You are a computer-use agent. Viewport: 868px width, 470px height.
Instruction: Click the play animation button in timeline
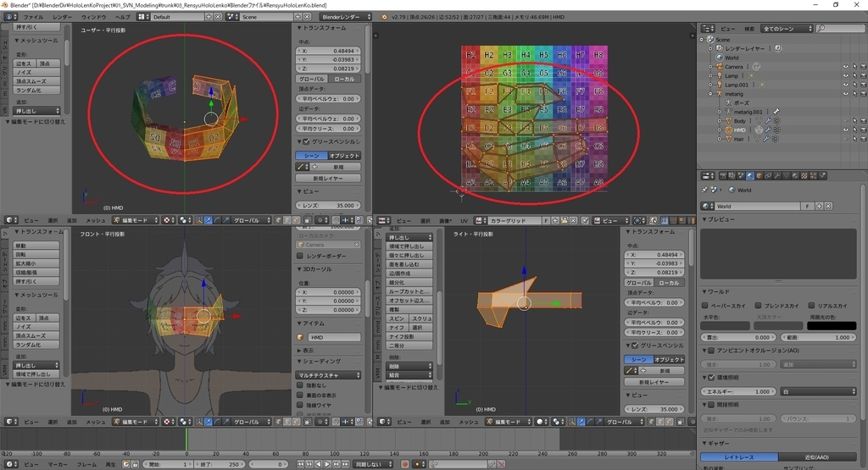pos(327,464)
